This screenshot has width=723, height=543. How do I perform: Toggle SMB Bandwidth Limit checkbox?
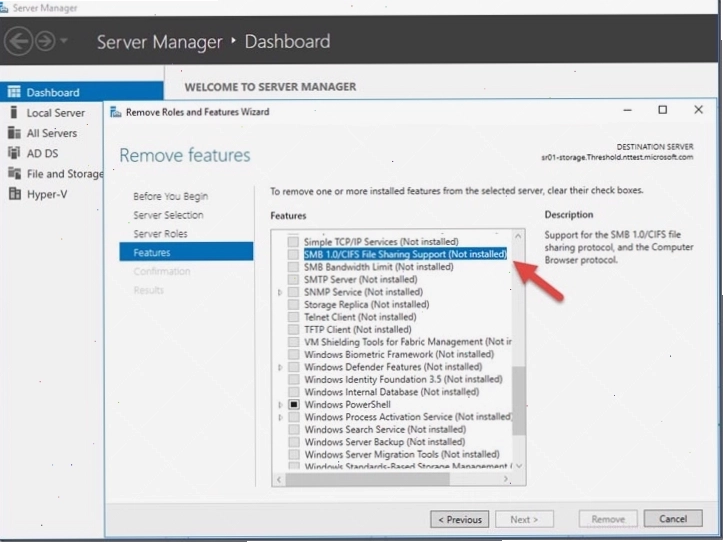pyautogui.click(x=293, y=266)
